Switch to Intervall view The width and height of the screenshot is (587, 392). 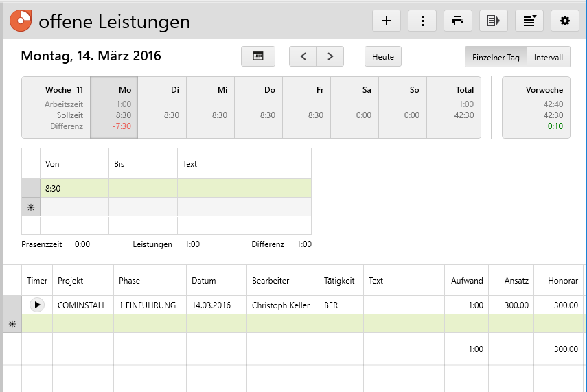tap(549, 57)
